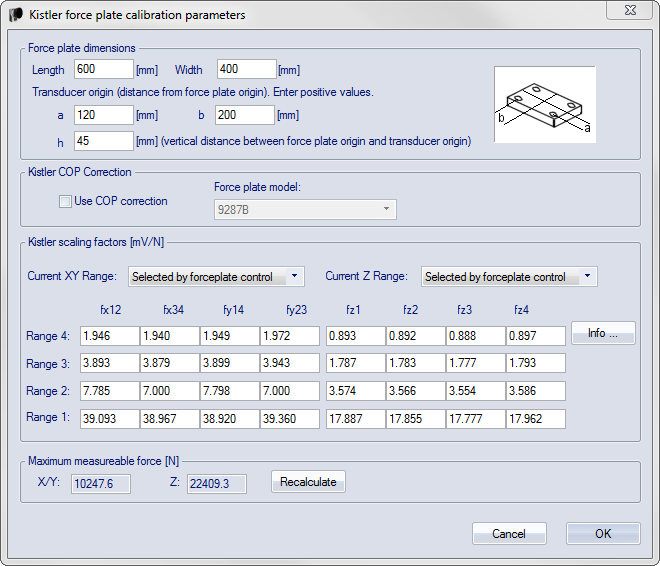Click Range 3 fz2 value 1.783
This screenshot has width=660, height=566.
[416, 363]
